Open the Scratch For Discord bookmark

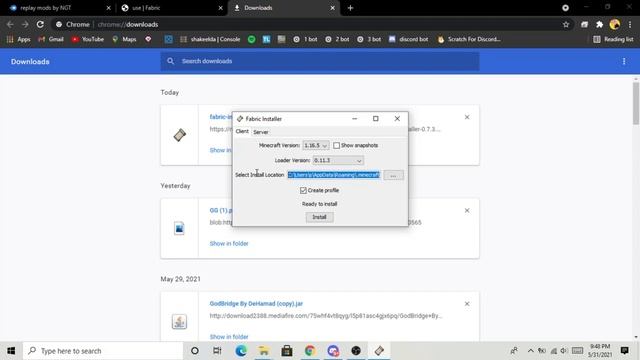[469, 39]
